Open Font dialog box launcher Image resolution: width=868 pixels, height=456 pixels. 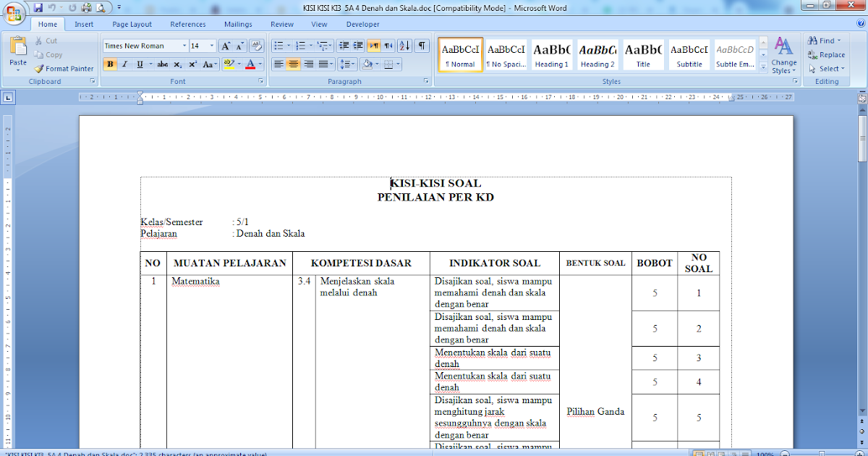click(x=261, y=82)
